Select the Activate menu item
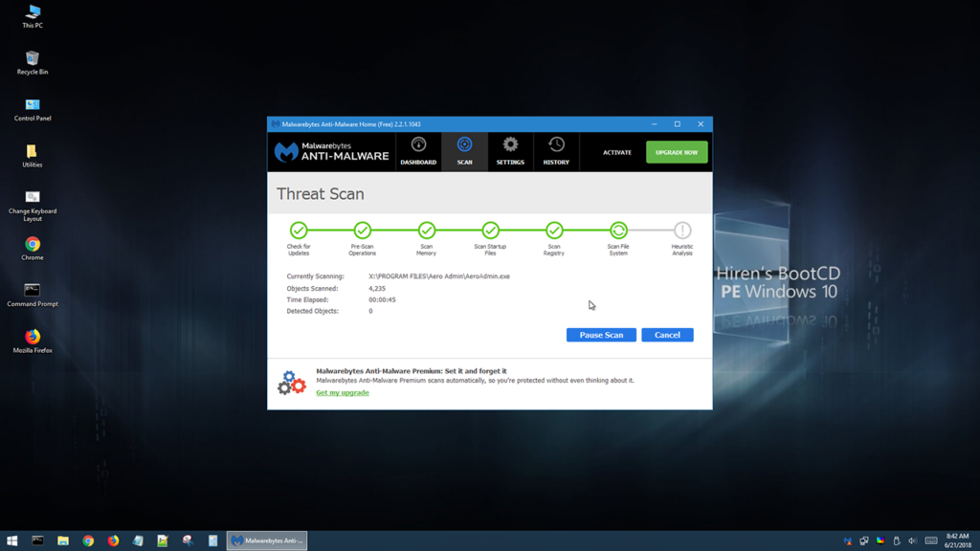 pos(615,151)
